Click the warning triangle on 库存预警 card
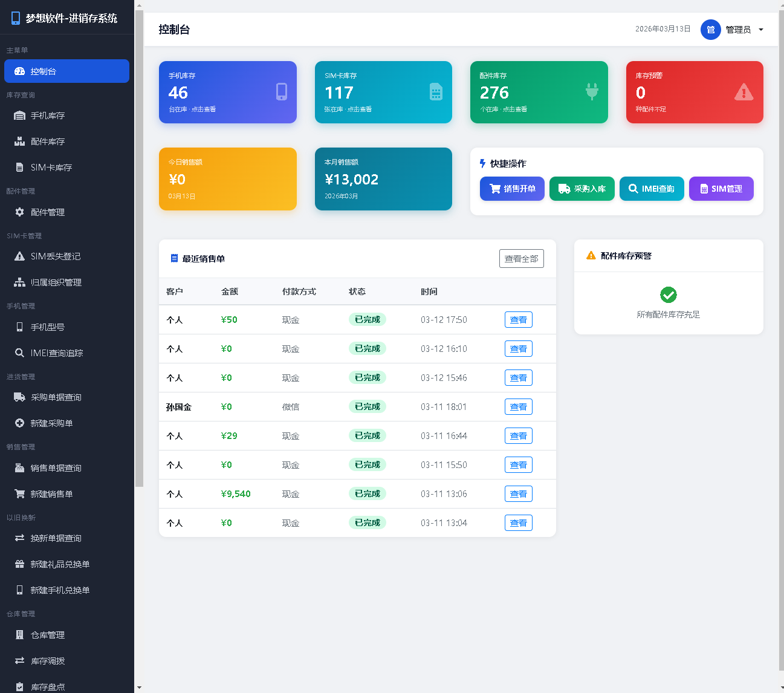 744,92
